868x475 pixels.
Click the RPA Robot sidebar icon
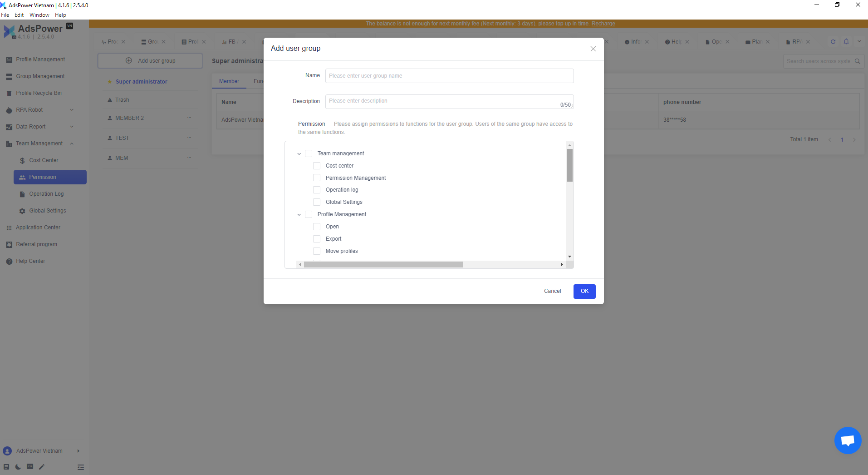tap(9, 110)
